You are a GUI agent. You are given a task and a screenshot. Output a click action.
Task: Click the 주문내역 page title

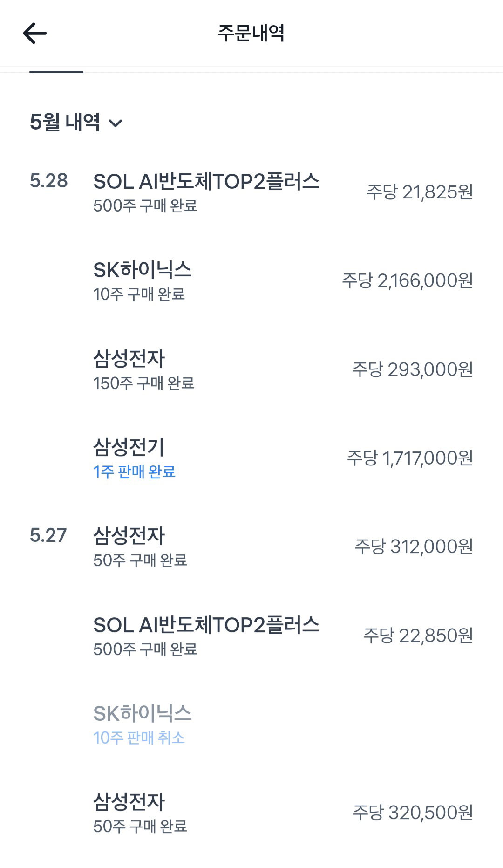click(x=251, y=33)
